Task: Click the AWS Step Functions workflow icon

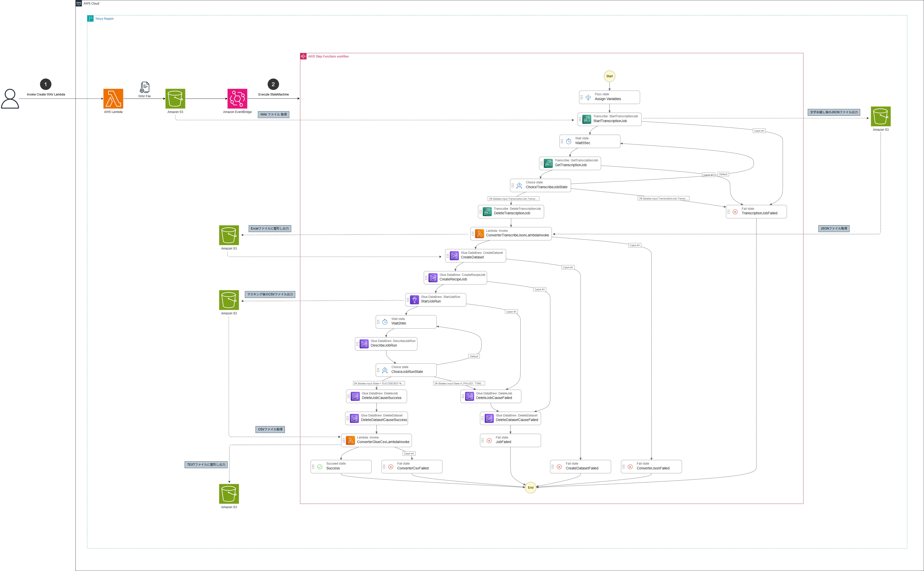Action: [303, 56]
